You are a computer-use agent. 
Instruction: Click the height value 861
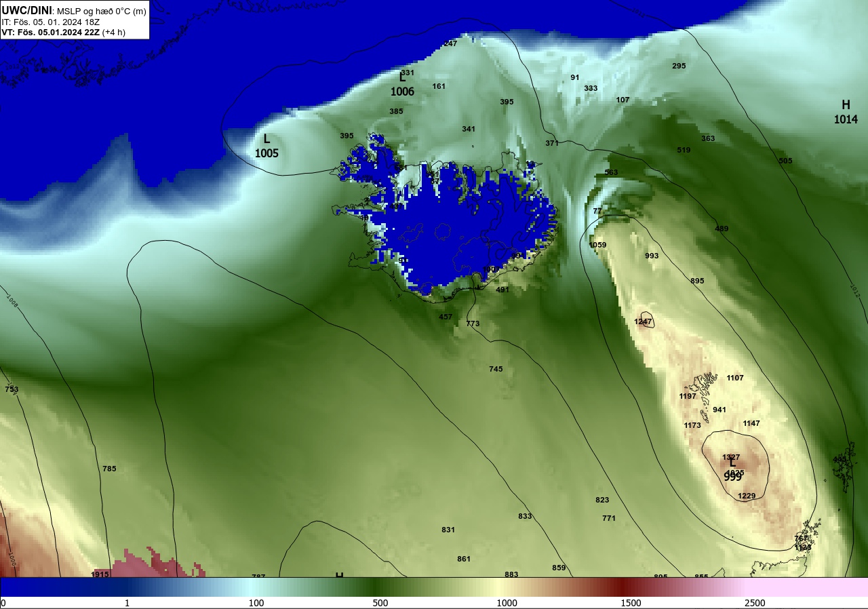pos(464,559)
